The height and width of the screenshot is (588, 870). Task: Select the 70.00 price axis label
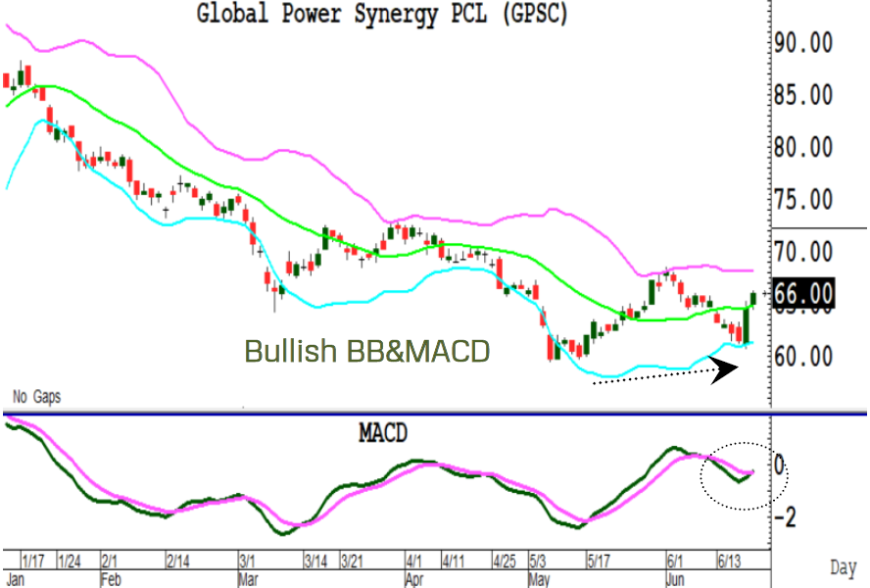pos(803,252)
